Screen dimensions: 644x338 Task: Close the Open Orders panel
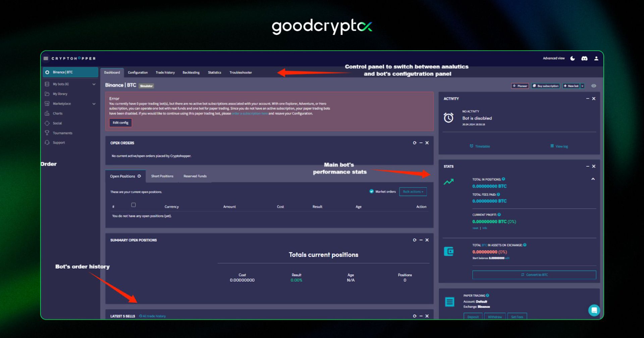point(427,143)
